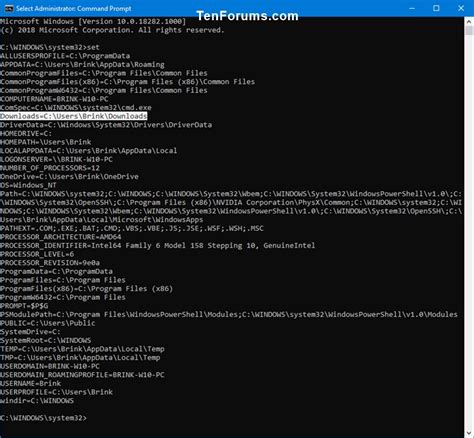
Task: Maximize the Command Prompt window
Action: click(436, 8)
